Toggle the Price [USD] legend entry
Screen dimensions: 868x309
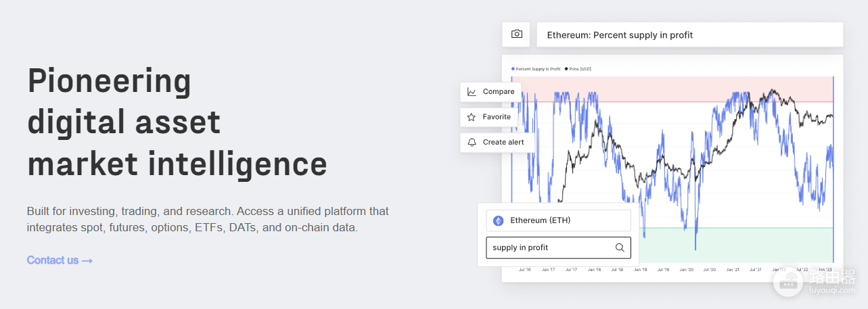click(x=578, y=69)
